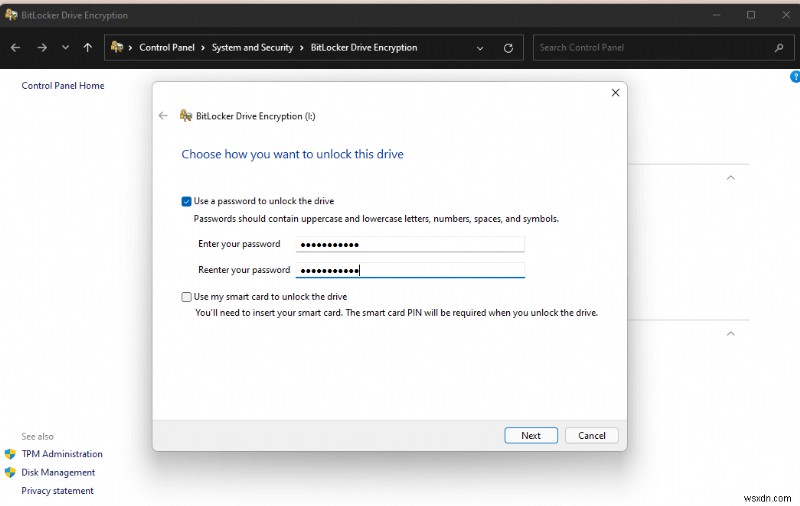Refresh the Control Panel view
800x506 pixels.
tap(508, 48)
